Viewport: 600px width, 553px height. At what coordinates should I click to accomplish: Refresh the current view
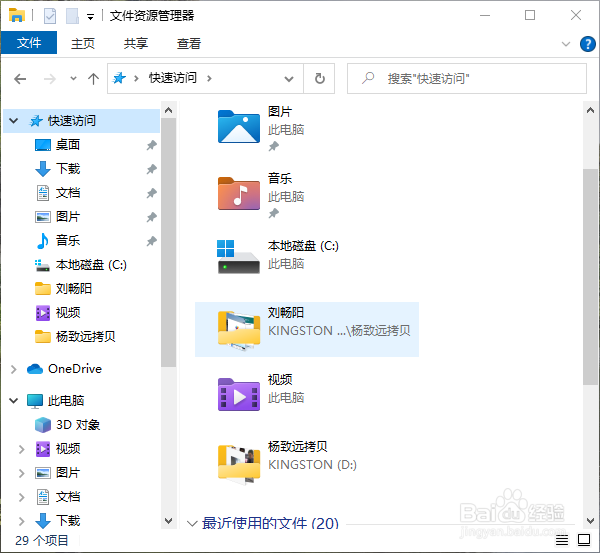pyautogui.click(x=320, y=79)
